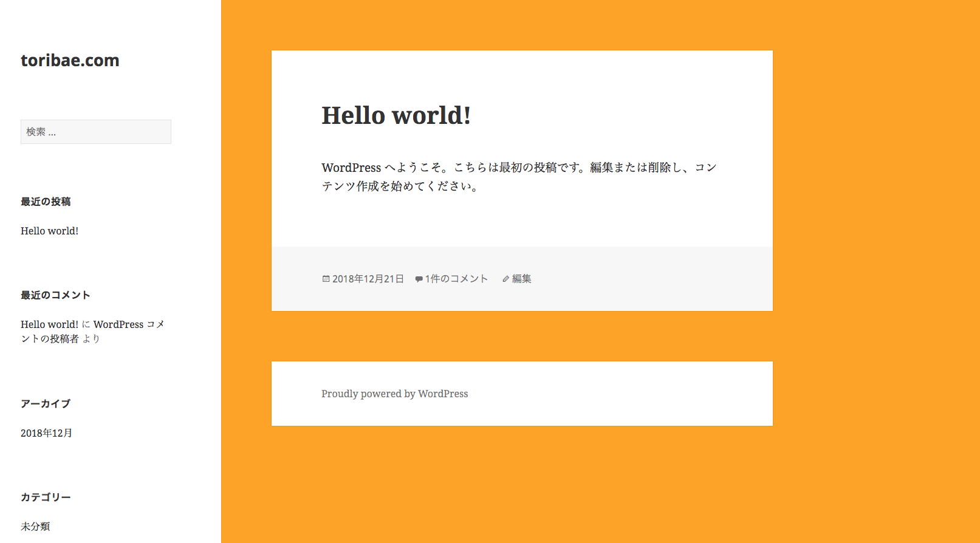Click the speech bubble comment icon
The image size is (980, 543).
point(419,279)
